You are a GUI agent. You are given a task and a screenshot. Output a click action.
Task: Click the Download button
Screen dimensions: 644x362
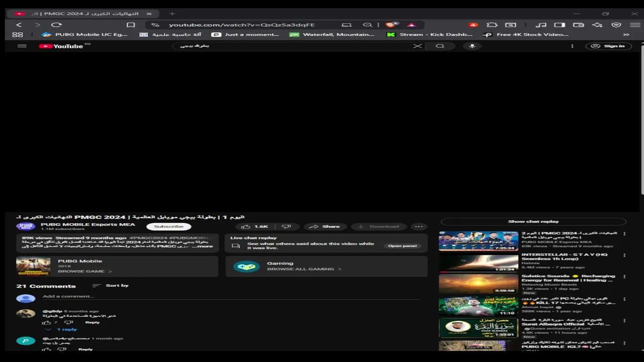pos(378,227)
